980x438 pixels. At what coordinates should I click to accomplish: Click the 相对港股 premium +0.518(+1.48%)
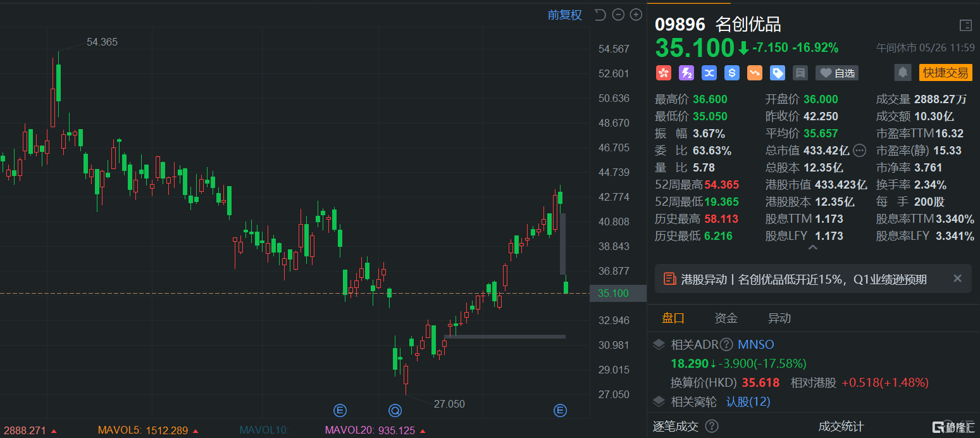click(x=885, y=382)
